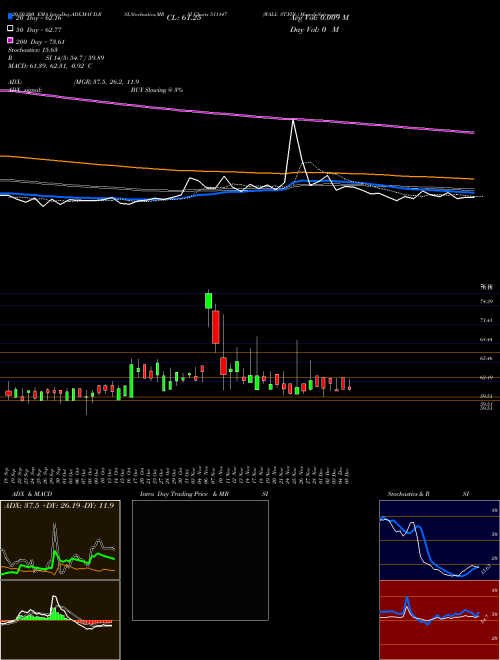Image resolution: width=500 pixels, height=660 pixels.
Task: Click the red RSI chart panel
Action: [x=439, y=620]
